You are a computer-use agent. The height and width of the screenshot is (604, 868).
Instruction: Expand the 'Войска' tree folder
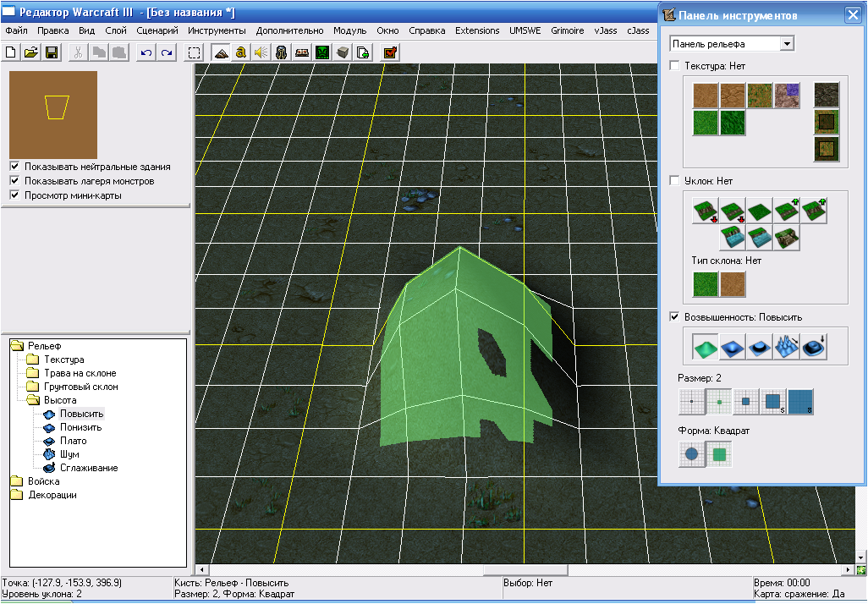[17, 481]
